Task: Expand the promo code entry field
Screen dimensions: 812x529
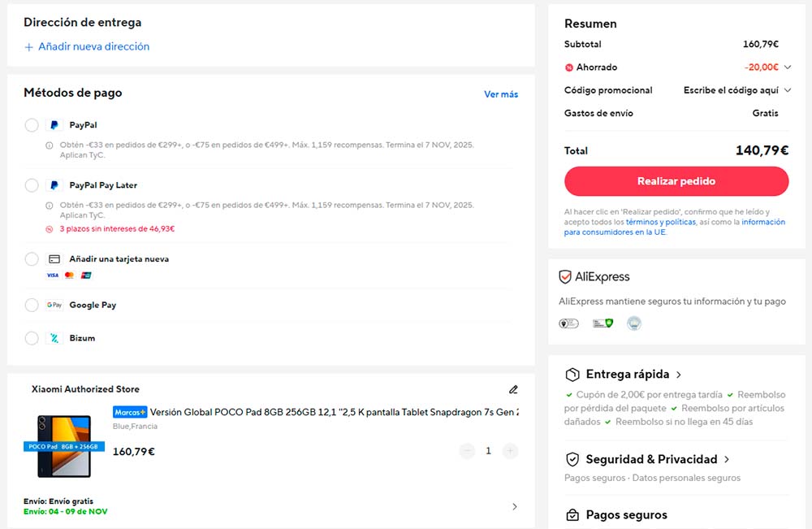Action: coord(787,90)
